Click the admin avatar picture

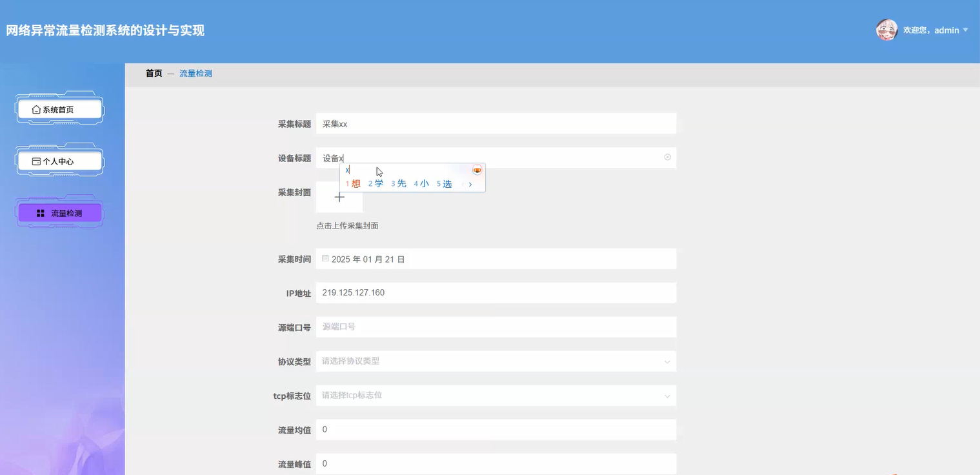[886, 30]
